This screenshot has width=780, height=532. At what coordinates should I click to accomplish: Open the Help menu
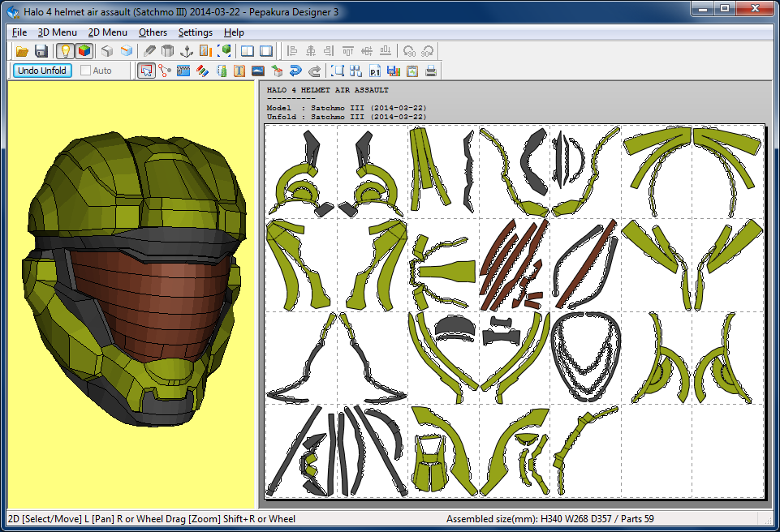(234, 32)
